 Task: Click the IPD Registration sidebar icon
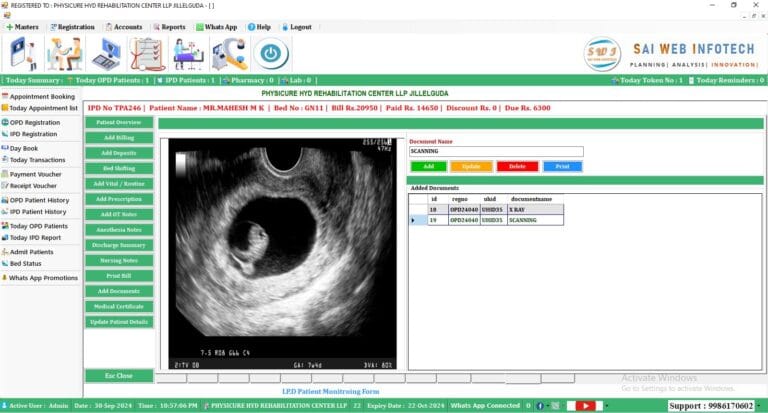(5, 134)
